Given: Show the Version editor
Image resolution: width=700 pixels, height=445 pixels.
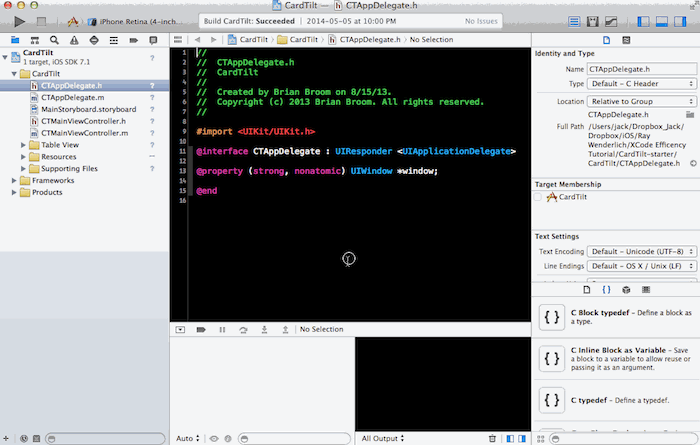Looking at the screenshot, I should (611, 21).
